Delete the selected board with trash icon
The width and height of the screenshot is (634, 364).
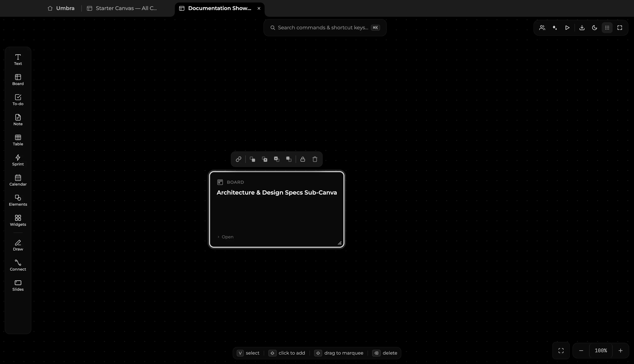315,159
